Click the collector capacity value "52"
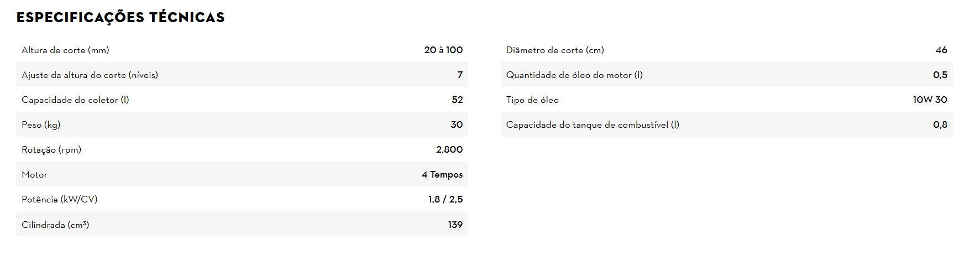Screen dimensions: 980x260 457,100
